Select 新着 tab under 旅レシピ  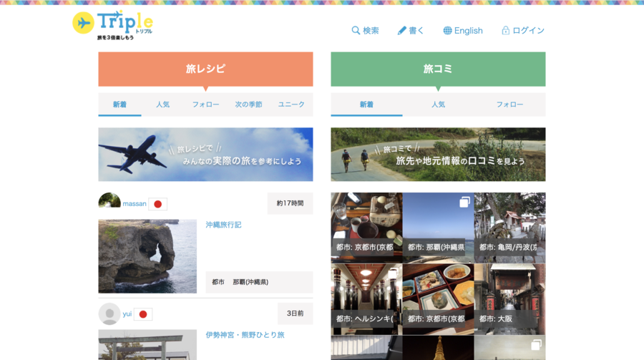[x=119, y=104]
